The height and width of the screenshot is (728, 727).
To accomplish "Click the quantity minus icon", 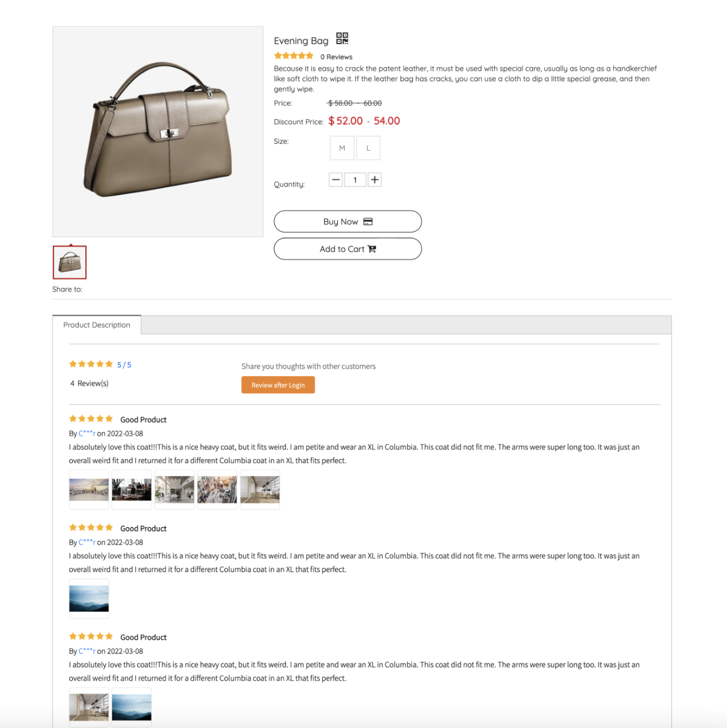I will tap(336, 180).
